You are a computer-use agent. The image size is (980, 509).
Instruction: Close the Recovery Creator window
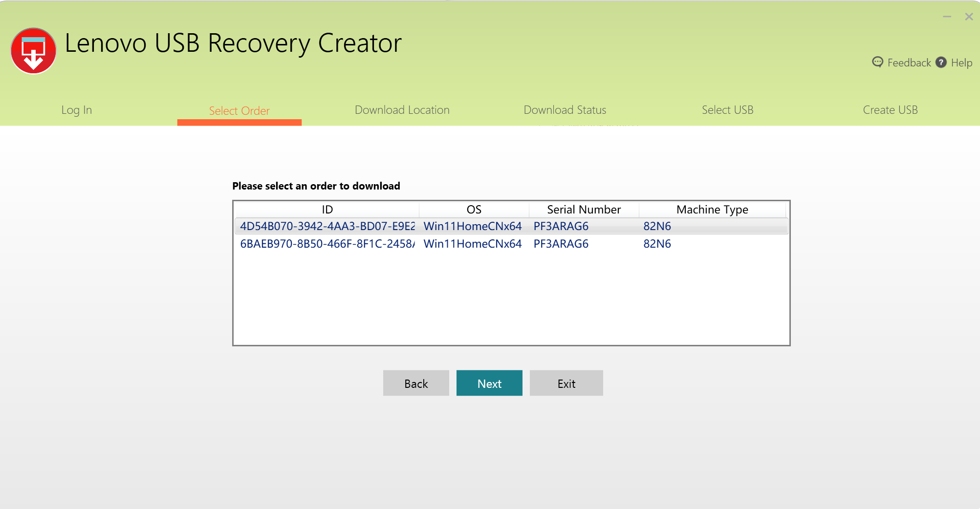tap(969, 17)
